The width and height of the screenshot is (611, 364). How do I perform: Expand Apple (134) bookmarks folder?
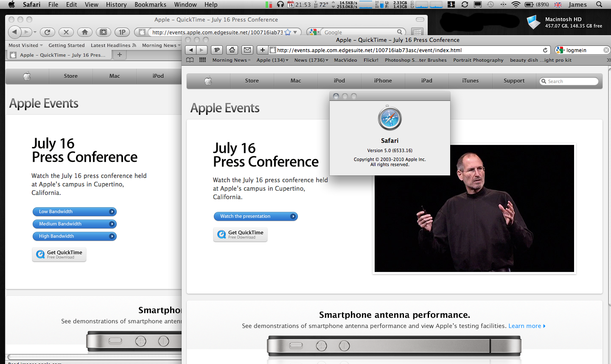272,60
